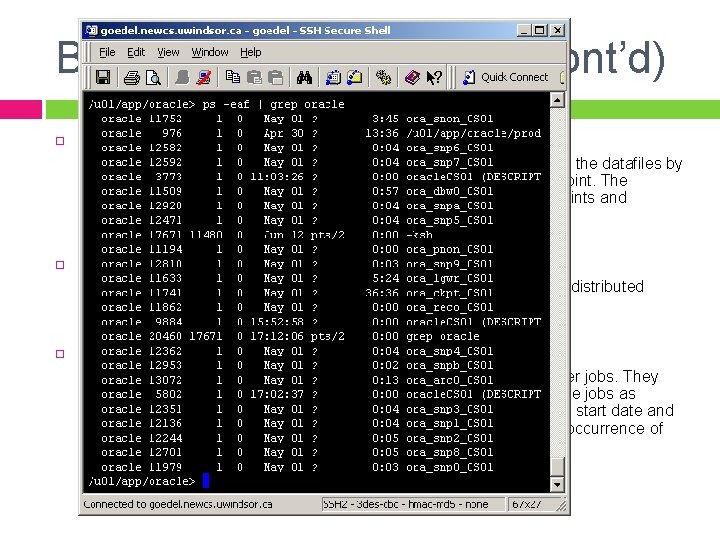Click the ora_snp7_CS01 process row
This screenshot has height=540, width=720.
297,162
